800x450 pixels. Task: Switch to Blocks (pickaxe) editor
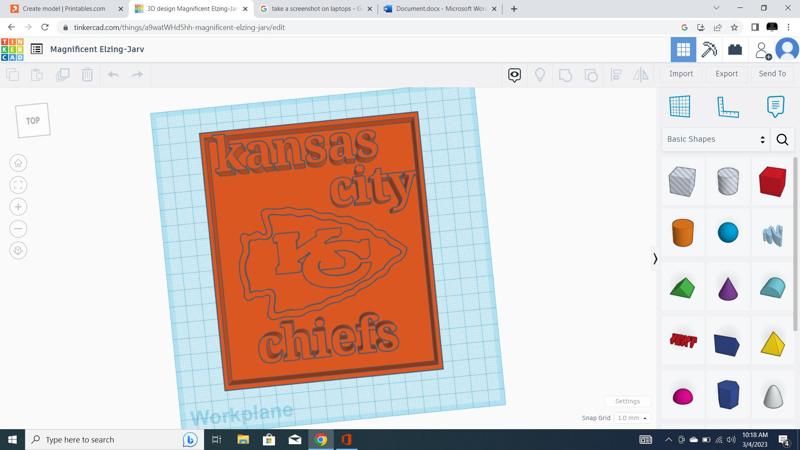tap(709, 49)
